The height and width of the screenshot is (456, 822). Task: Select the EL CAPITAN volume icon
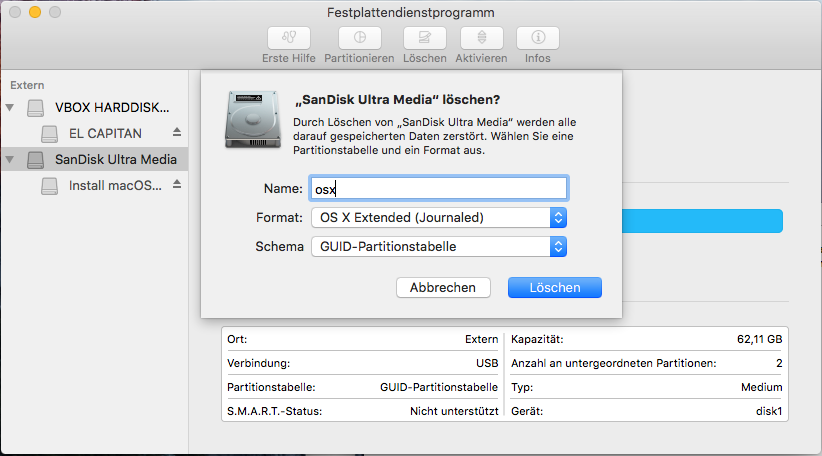tap(49, 134)
